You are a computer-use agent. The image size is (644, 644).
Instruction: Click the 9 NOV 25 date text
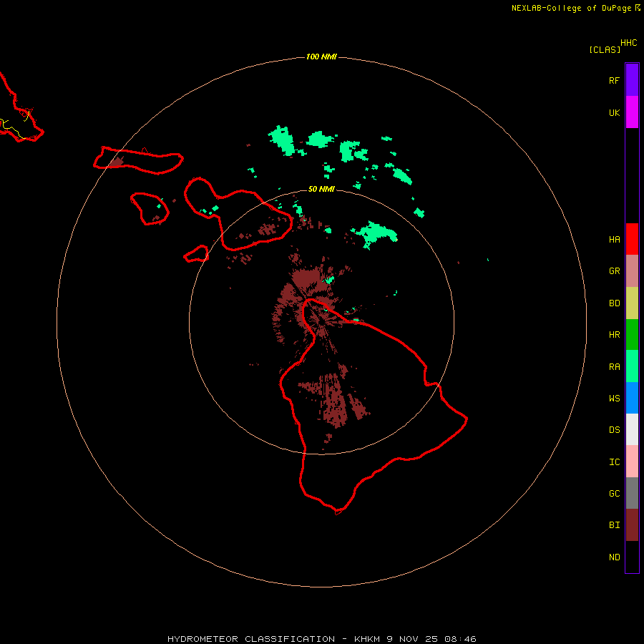coord(412,639)
